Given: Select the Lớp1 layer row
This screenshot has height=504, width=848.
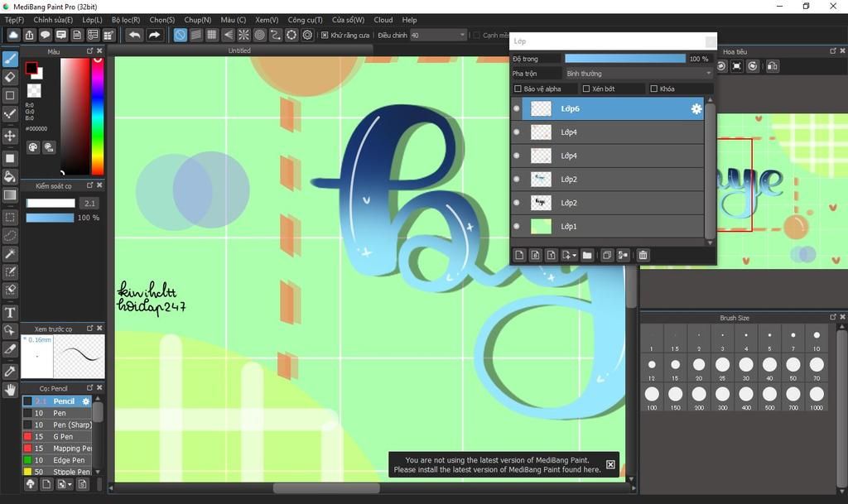Looking at the screenshot, I should [607, 226].
